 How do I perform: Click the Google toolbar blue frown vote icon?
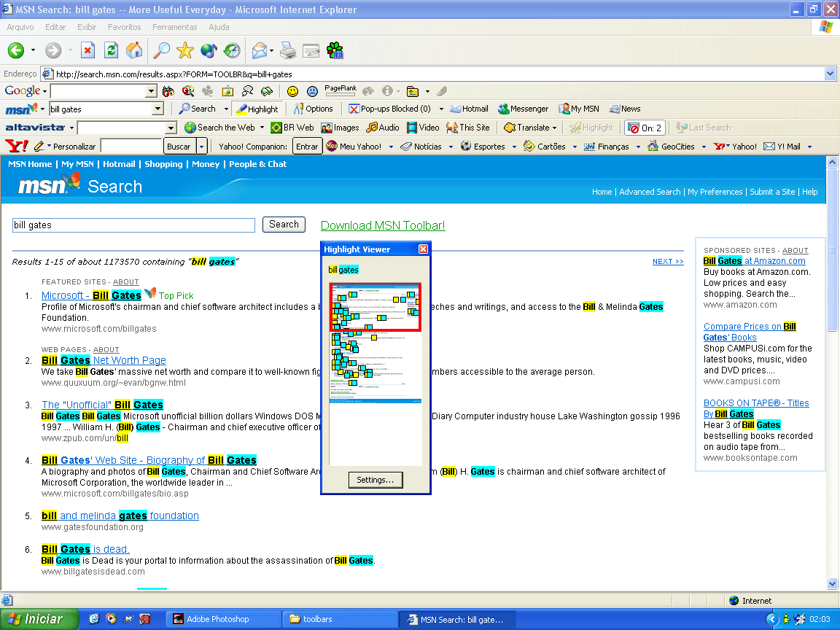[x=312, y=92]
